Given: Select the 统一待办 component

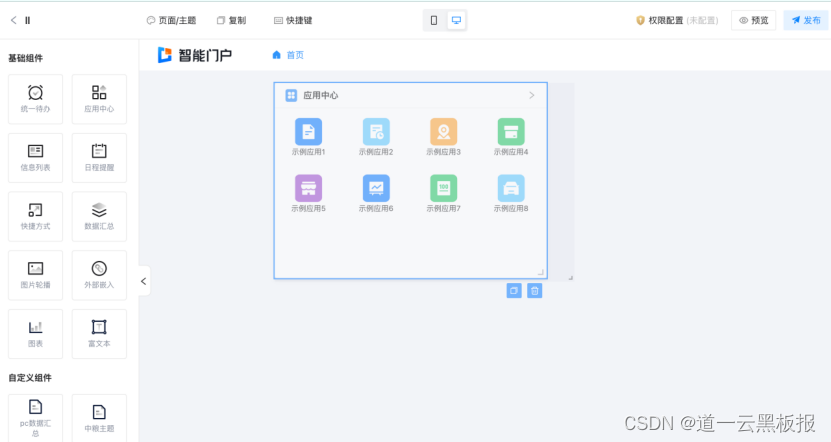Looking at the screenshot, I should [x=36, y=99].
